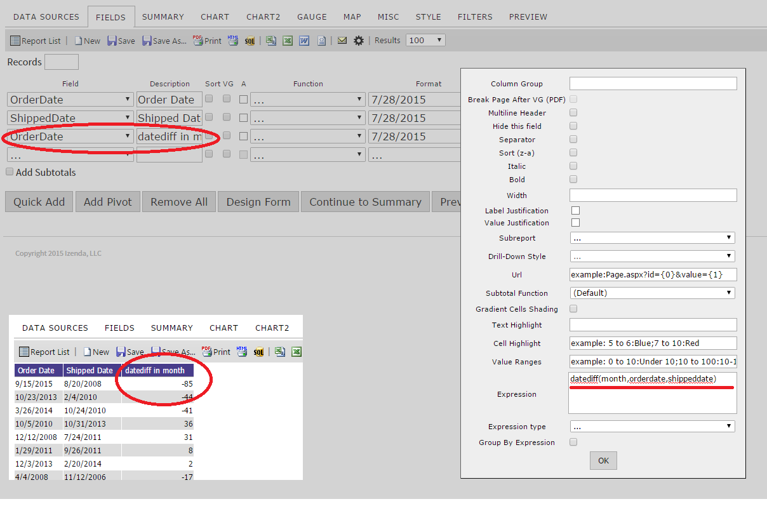Click the Cell Highlight input field
The image size is (767, 532).
pyautogui.click(x=653, y=343)
